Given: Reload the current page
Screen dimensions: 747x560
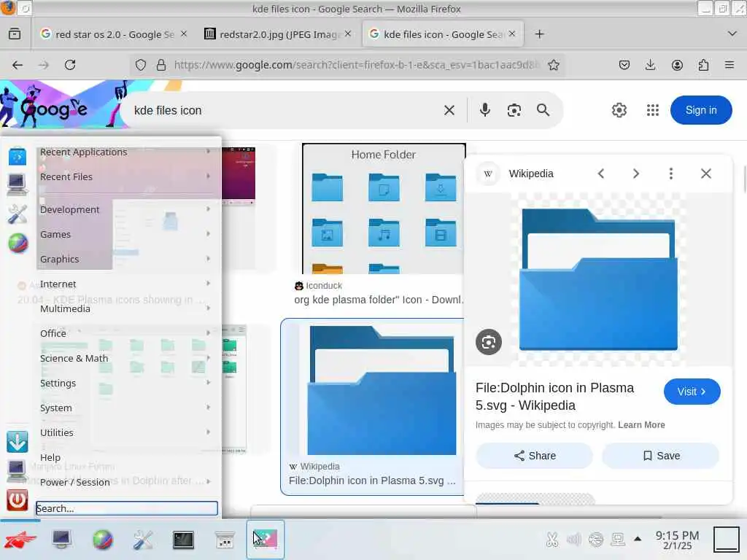Looking at the screenshot, I should pyautogui.click(x=70, y=65).
